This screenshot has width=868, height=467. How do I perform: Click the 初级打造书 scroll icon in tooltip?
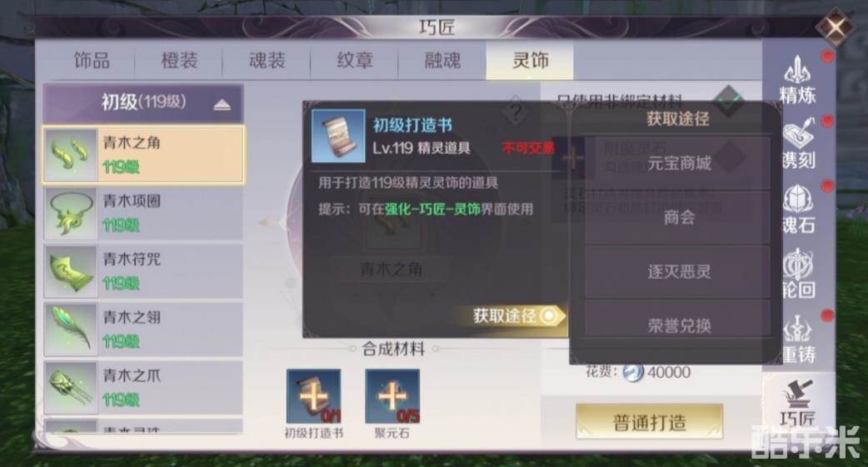click(338, 136)
